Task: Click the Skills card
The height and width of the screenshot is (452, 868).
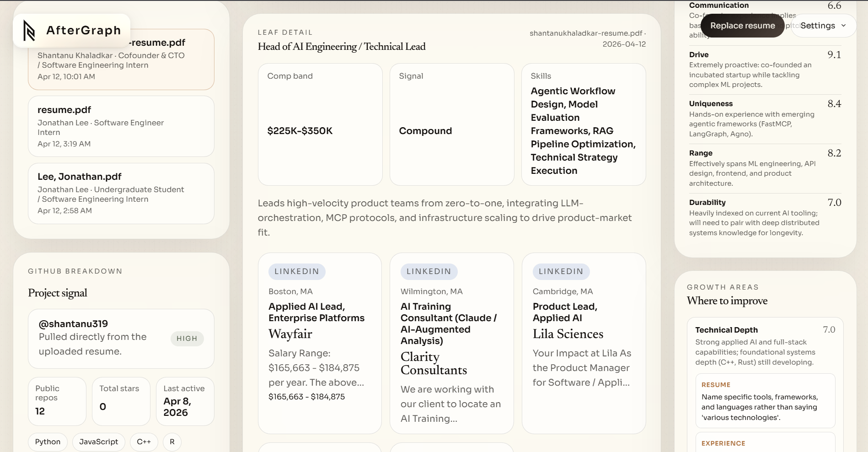Action: 583,124
